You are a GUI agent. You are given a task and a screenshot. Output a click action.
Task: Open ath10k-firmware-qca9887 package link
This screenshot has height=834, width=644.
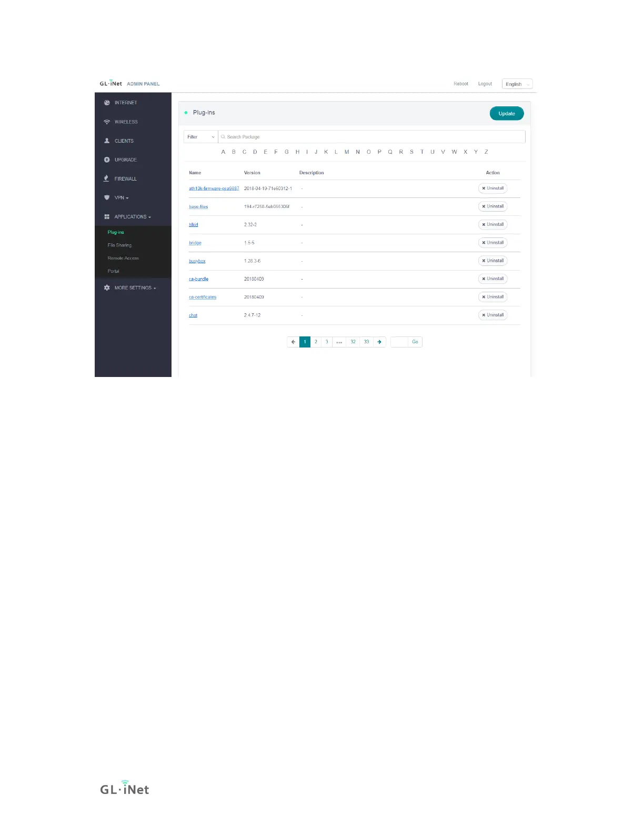click(x=214, y=188)
